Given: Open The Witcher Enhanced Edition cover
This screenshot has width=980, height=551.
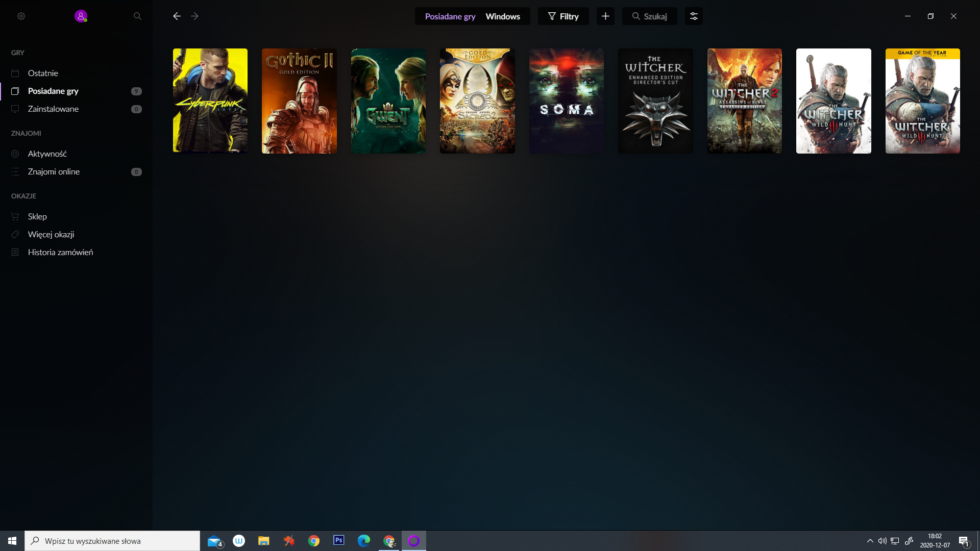Looking at the screenshot, I should point(655,101).
